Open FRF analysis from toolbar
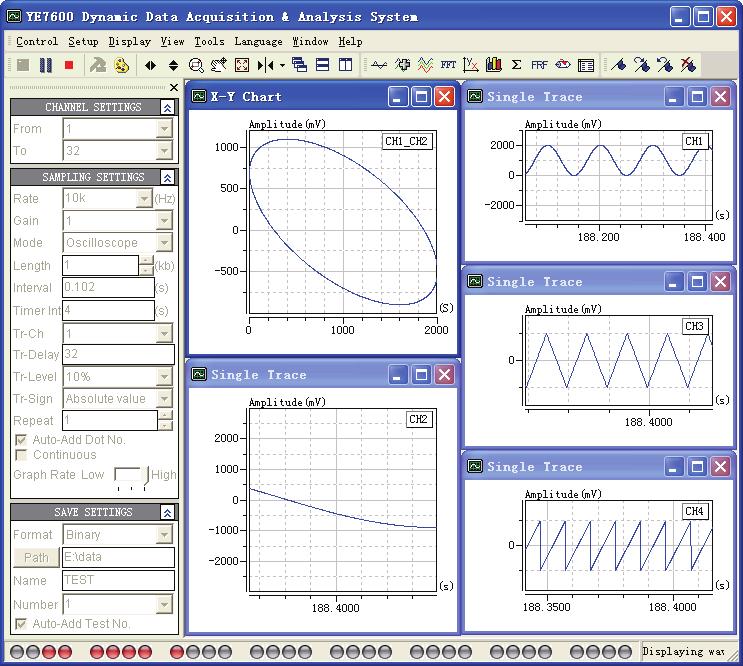743x666 pixels. point(539,65)
